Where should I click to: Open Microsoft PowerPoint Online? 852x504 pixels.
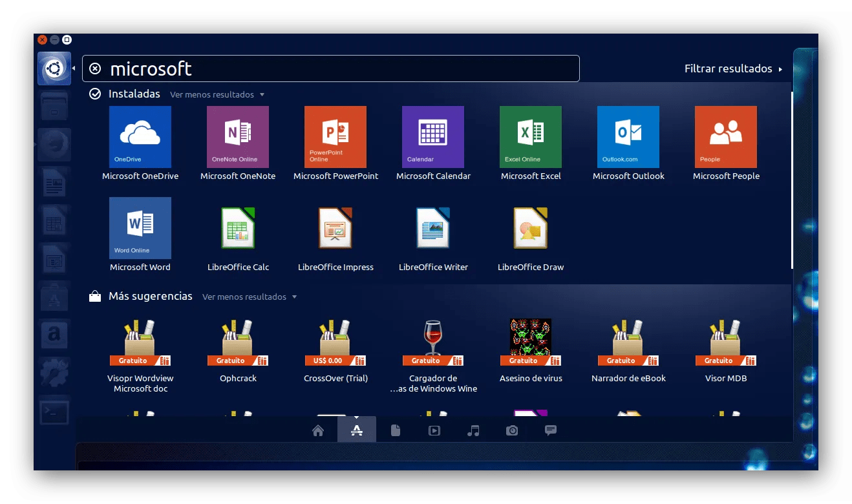pyautogui.click(x=335, y=137)
